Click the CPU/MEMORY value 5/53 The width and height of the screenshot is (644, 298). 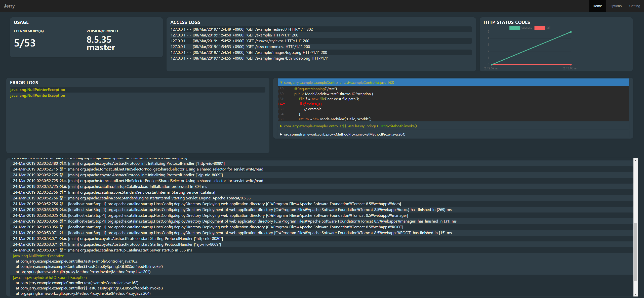(x=25, y=43)
